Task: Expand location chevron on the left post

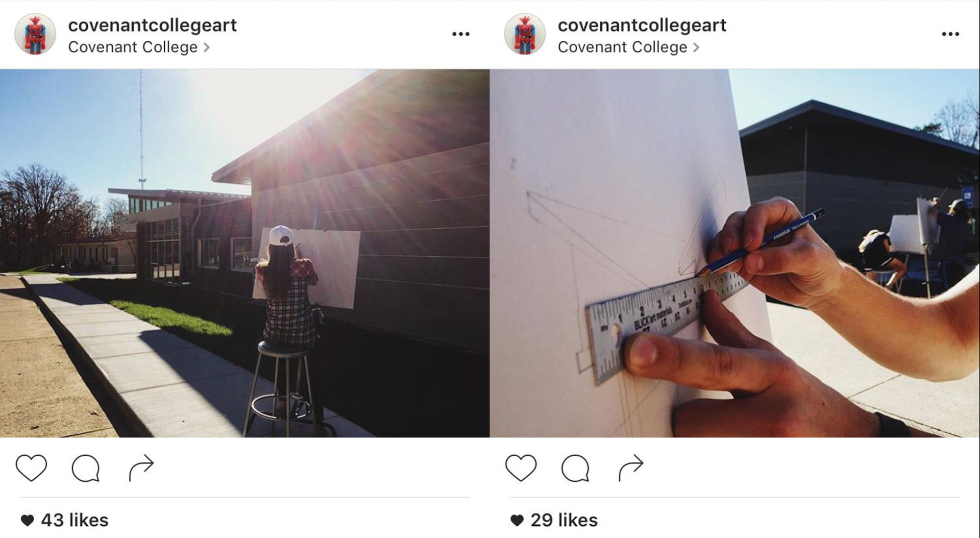Action: point(206,47)
